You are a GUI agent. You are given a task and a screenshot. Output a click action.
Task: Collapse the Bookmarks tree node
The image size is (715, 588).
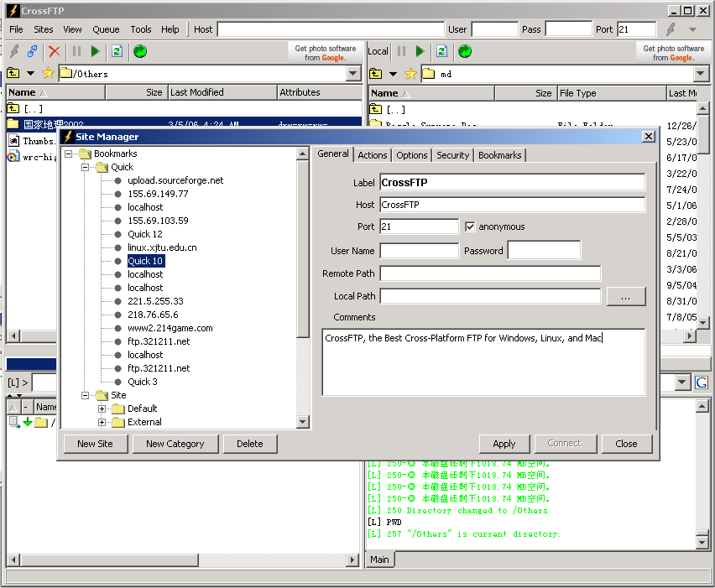pyautogui.click(x=69, y=154)
